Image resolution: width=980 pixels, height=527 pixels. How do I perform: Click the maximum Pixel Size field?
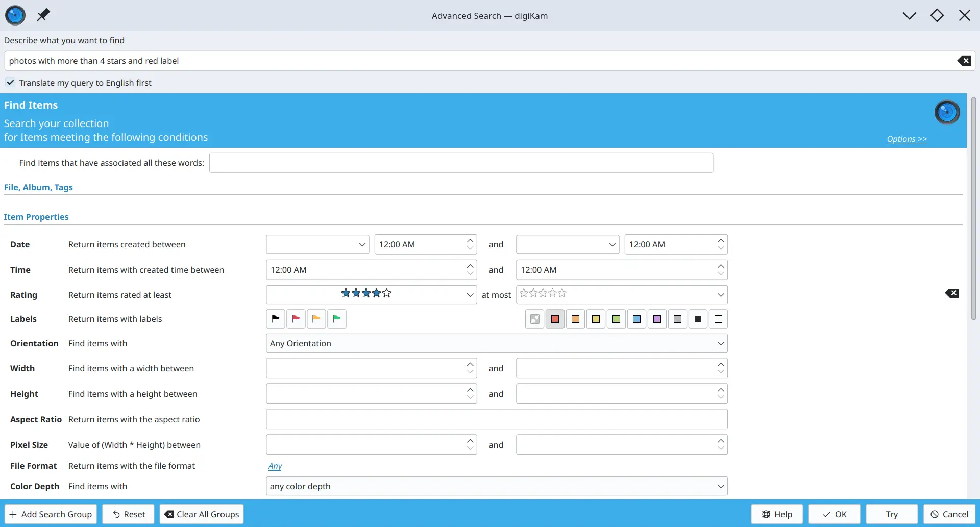tap(622, 445)
